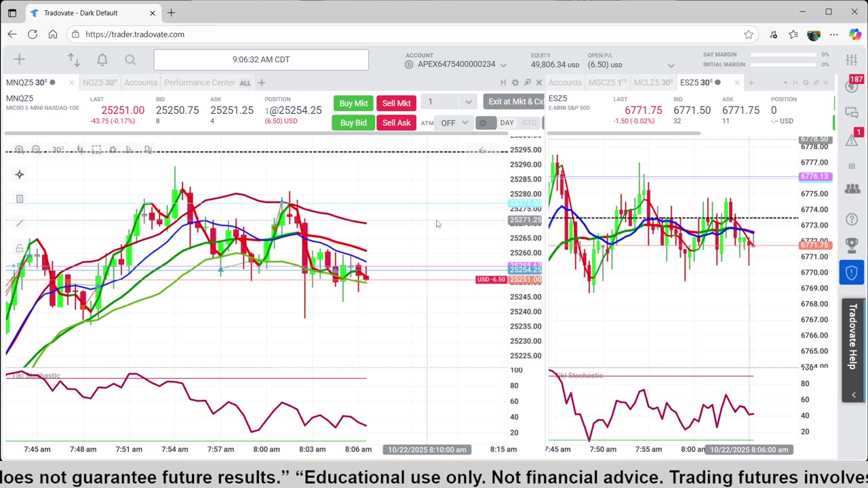Screen dimensions: 868x488
Task: Click the 9:06:32 AM CDT clock field
Action: 261,60
